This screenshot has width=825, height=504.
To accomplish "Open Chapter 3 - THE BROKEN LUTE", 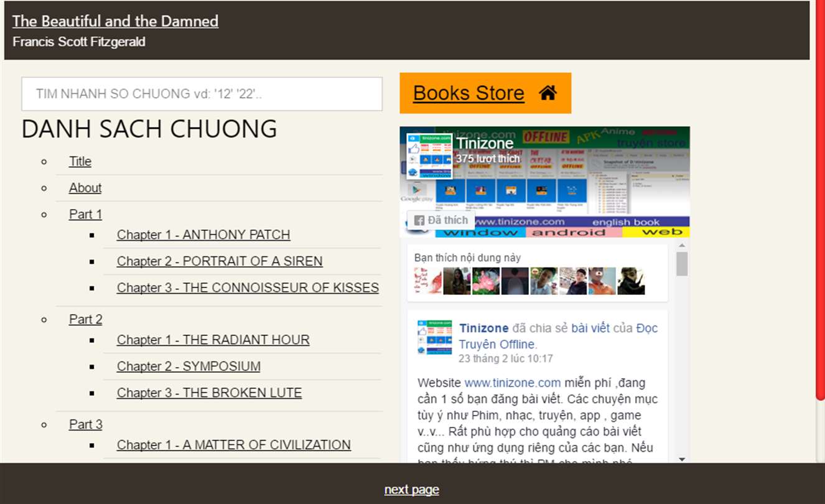I will coord(209,393).
